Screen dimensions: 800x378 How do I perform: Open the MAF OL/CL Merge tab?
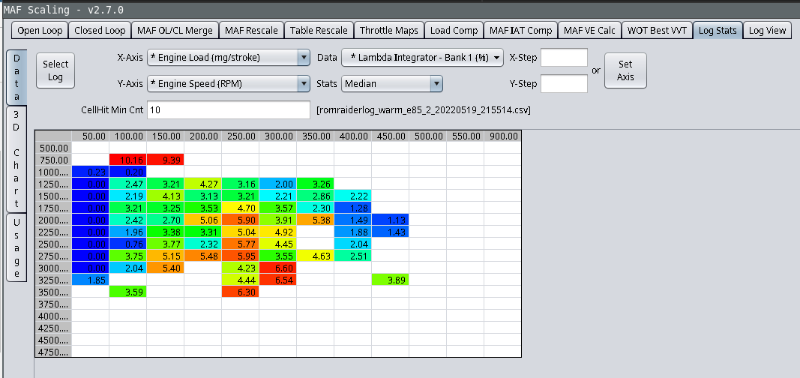click(175, 31)
